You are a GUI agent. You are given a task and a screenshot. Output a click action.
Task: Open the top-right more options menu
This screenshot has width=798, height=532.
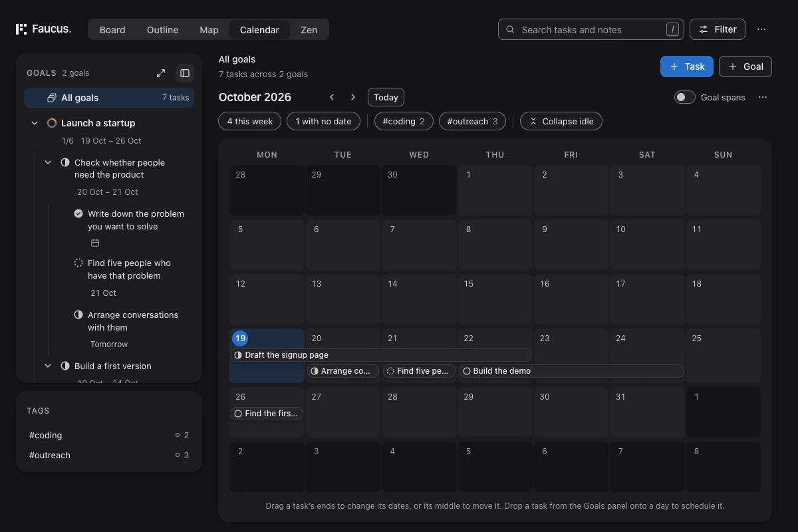[x=761, y=29]
